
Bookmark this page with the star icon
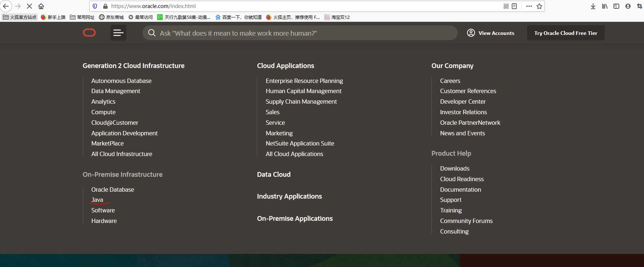(539, 6)
